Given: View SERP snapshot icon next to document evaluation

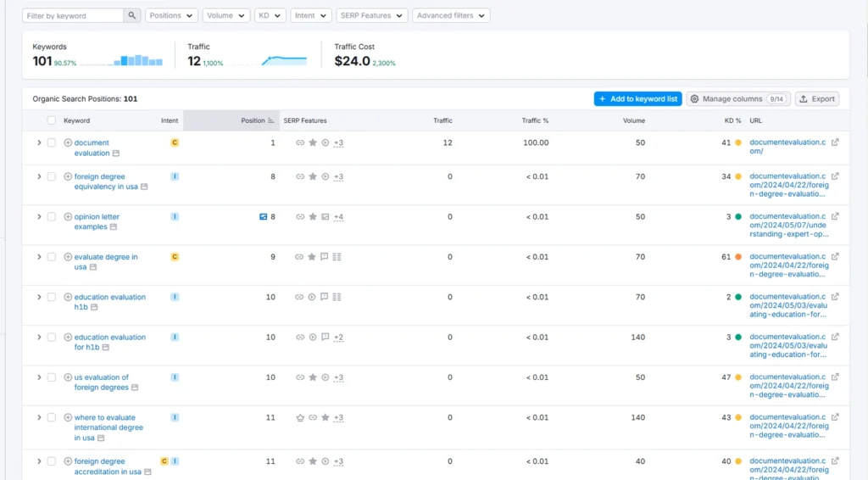Looking at the screenshot, I should 115,153.
